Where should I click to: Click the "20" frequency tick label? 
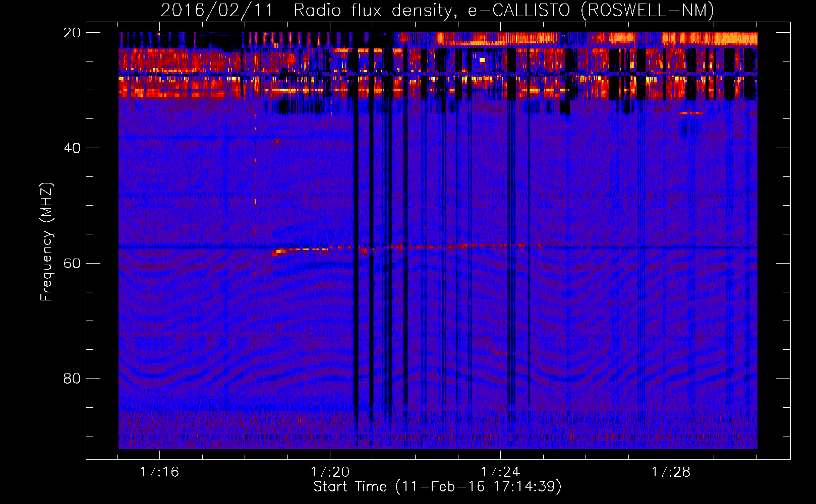pyautogui.click(x=72, y=33)
